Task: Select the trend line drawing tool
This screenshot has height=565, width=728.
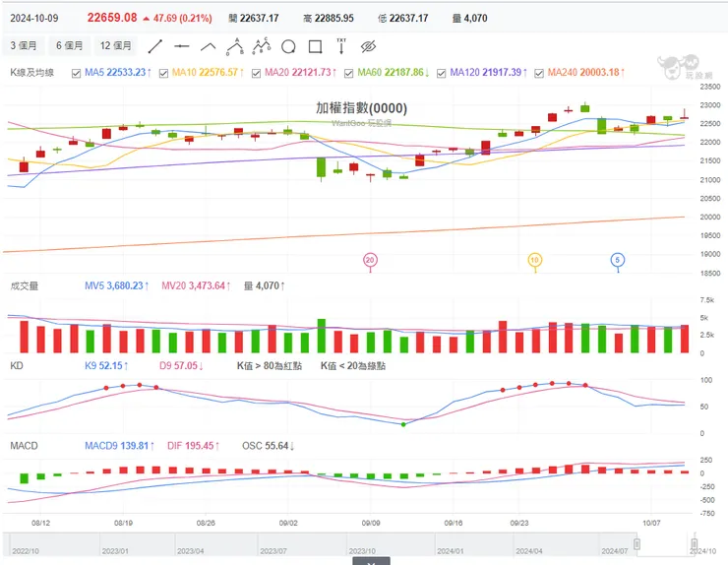Action: [x=155, y=46]
